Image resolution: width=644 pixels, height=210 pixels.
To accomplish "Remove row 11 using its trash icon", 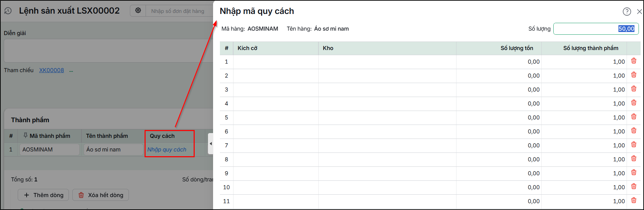I will 634,200.
